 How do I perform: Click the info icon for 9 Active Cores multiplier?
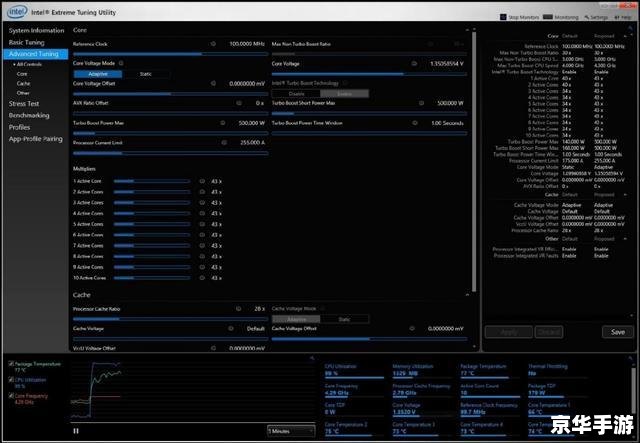[x=202, y=267]
